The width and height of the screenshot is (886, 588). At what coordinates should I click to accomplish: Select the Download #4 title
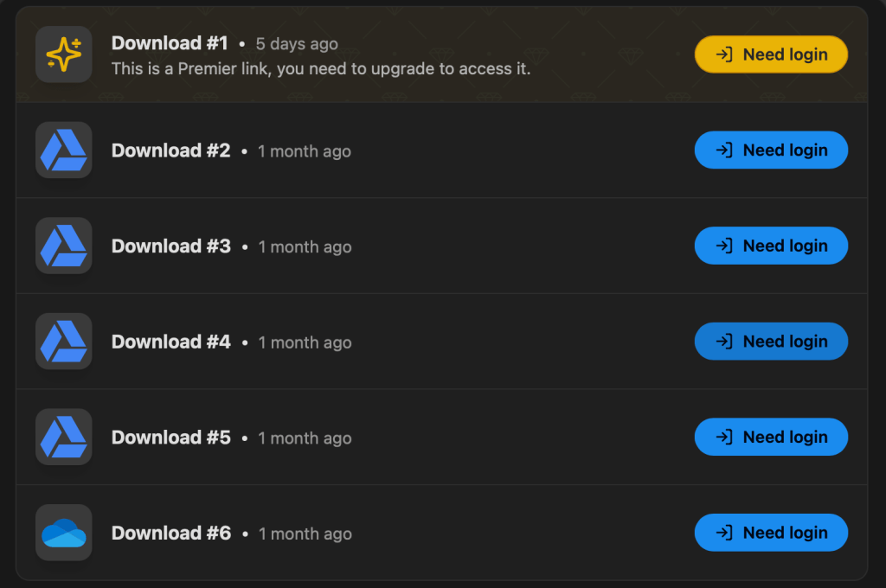click(x=171, y=342)
